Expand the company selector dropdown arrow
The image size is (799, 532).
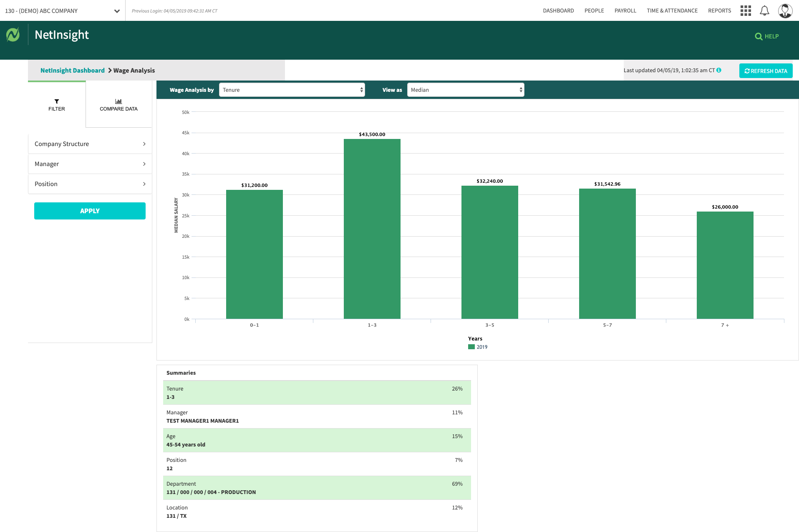click(117, 11)
